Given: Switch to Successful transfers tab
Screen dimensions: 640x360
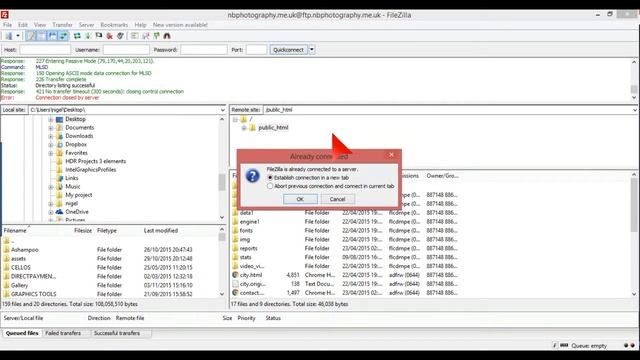Looking at the screenshot, I should [117, 333].
